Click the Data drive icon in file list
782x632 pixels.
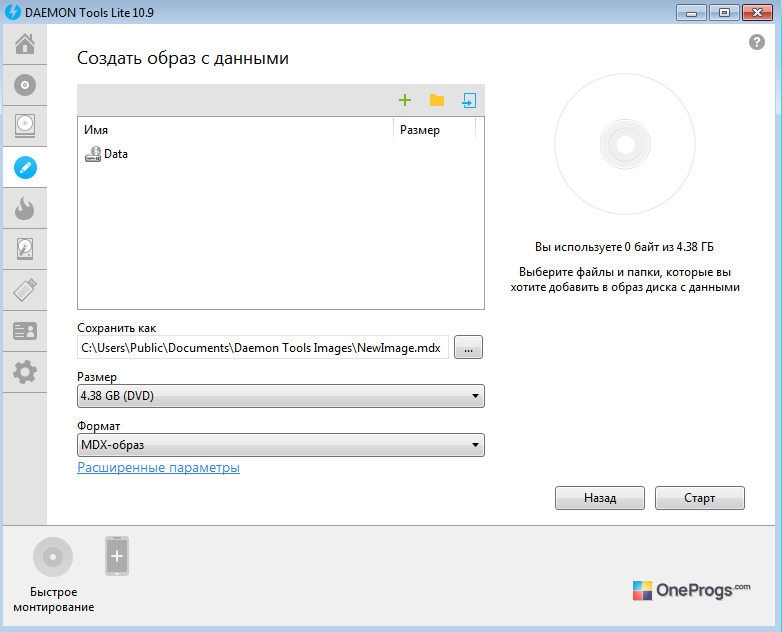click(93, 154)
